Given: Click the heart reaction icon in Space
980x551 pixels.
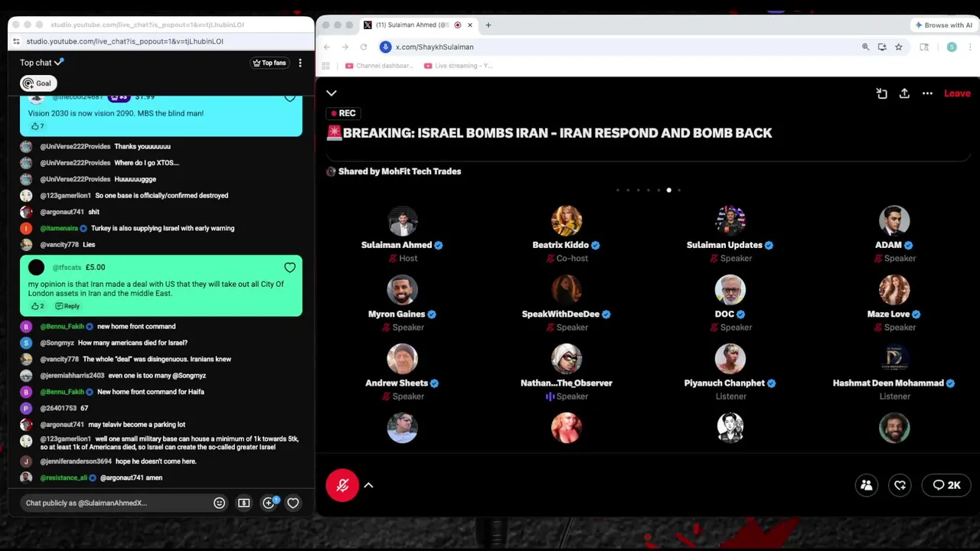Looking at the screenshot, I should tap(900, 485).
